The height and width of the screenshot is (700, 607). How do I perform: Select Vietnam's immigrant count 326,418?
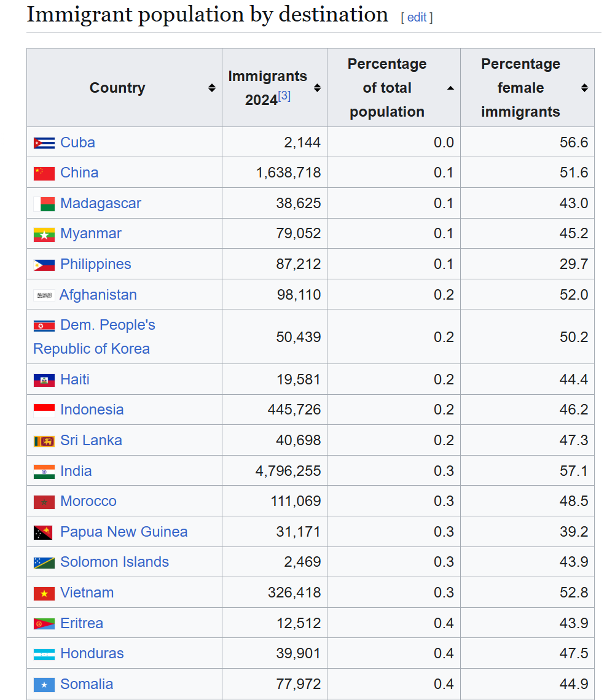[x=294, y=593]
